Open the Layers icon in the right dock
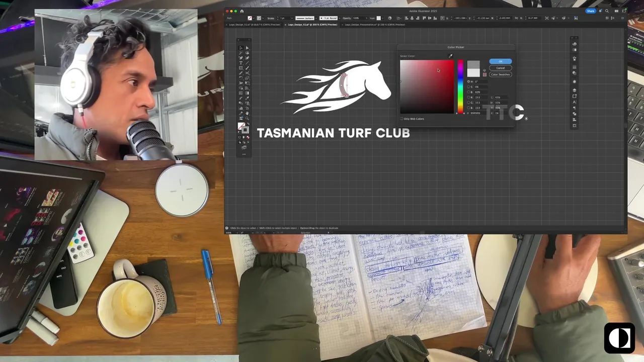644x362 pixels. (575, 90)
